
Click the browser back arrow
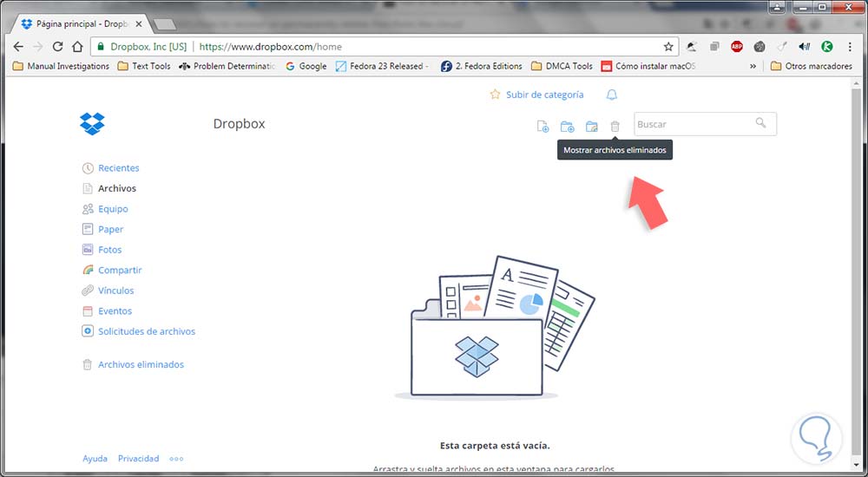(x=17, y=47)
